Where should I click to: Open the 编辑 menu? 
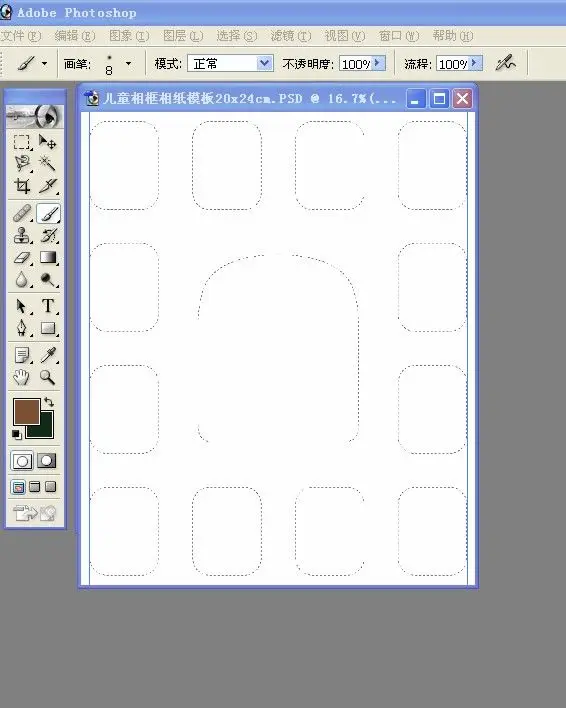coord(75,36)
